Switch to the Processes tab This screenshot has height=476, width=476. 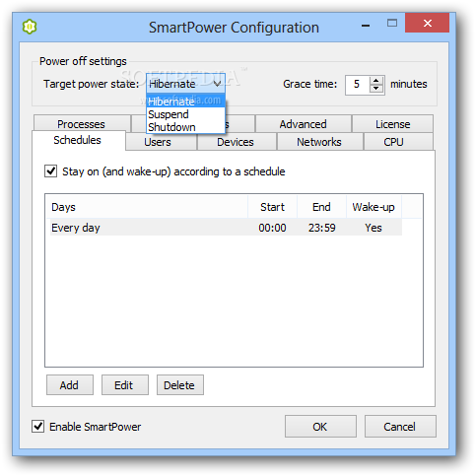point(81,124)
